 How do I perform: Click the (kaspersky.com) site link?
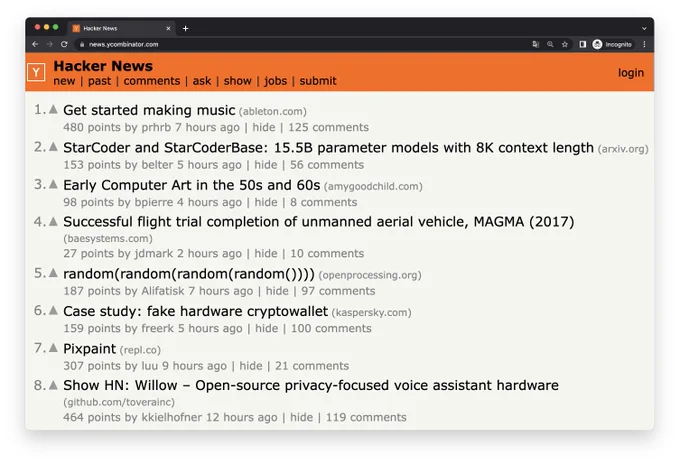click(x=371, y=313)
